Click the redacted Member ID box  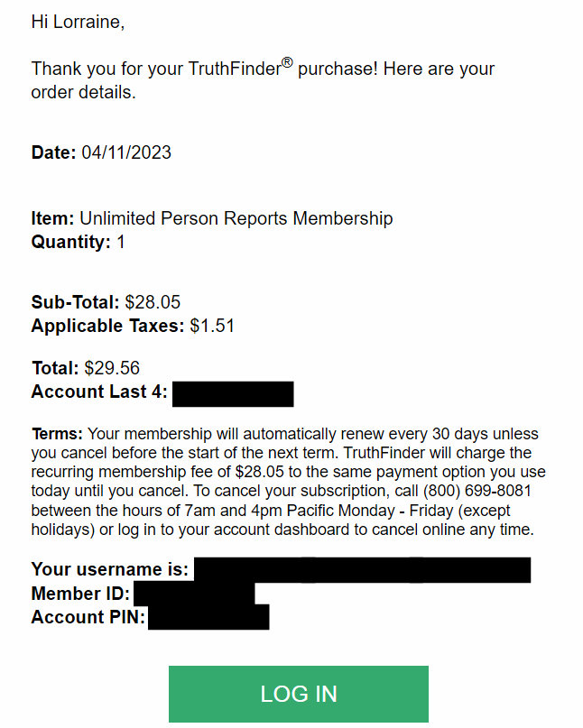point(194,594)
